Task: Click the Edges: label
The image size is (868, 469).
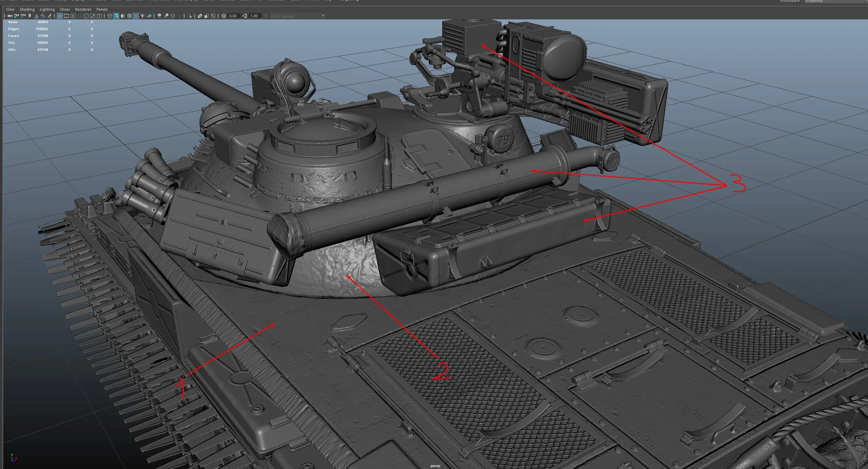Action: pyautogui.click(x=14, y=29)
